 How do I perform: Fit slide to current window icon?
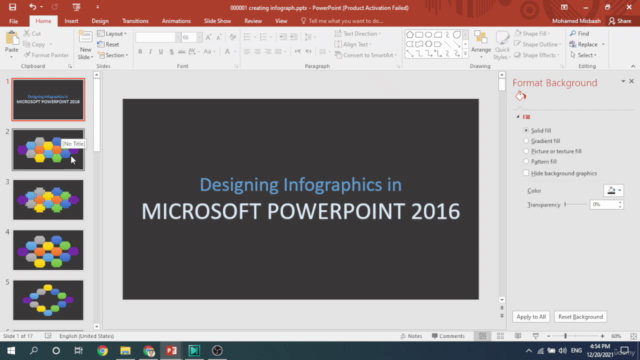point(633,336)
